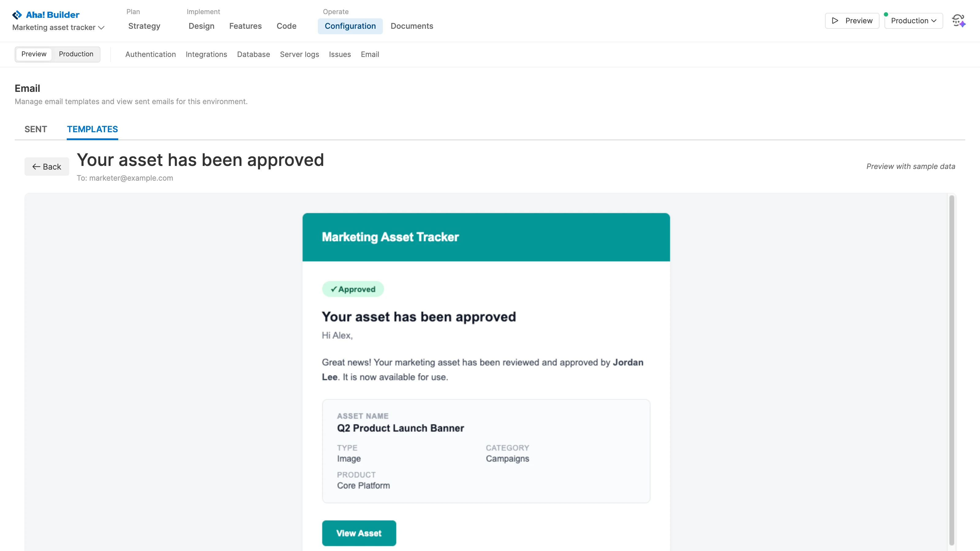Viewport: 980px width, 551px height.
Task: Open Configuration under Operate
Action: click(x=350, y=26)
